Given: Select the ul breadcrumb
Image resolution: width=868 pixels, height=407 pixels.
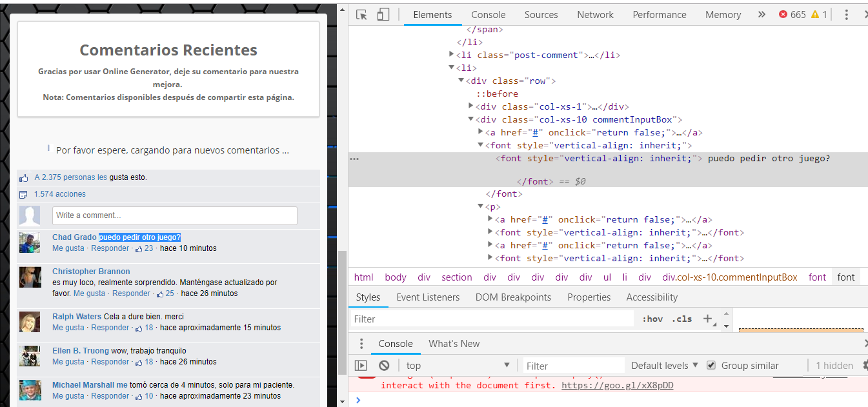Looking at the screenshot, I should pos(607,277).
